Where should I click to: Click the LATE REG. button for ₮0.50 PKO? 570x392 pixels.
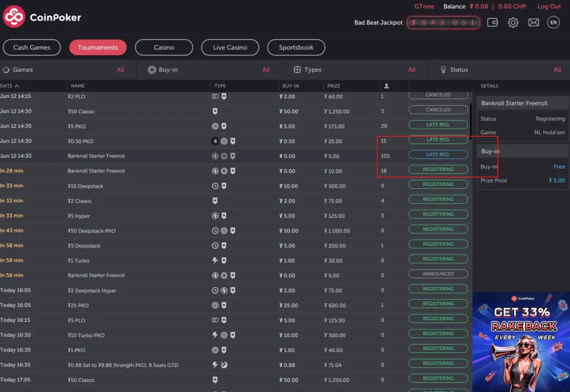438,140
